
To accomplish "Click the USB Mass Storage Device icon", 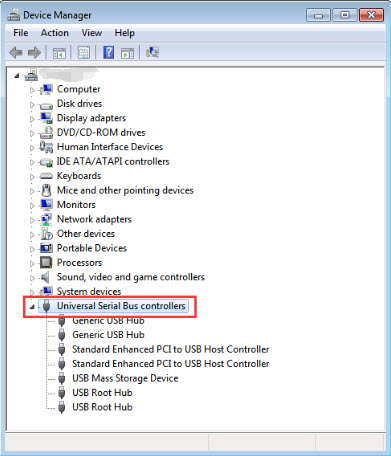I will [x=61, y=378].
